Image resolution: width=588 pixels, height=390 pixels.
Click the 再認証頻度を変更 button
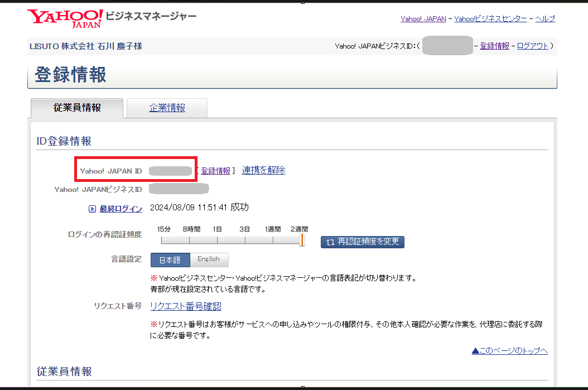click(363, 242)
